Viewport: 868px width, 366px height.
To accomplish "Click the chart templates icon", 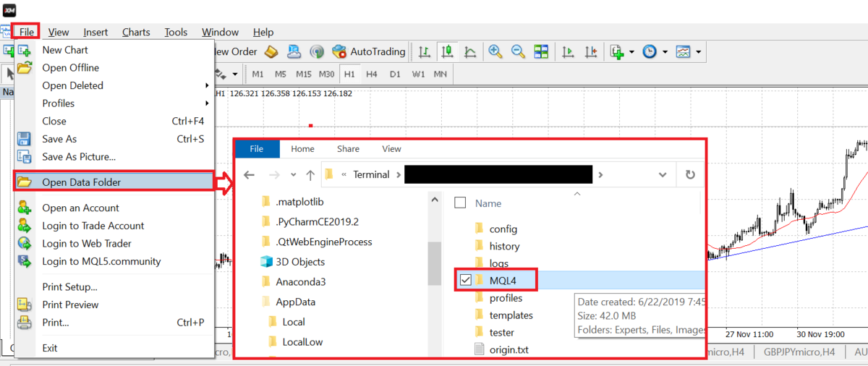I will pyautogui.click(x=683, y=51).
